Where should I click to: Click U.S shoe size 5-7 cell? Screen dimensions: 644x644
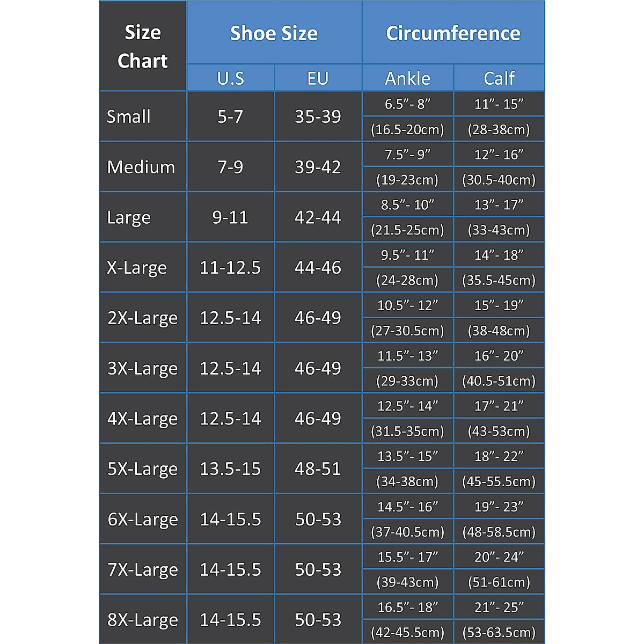click(230, 116)
